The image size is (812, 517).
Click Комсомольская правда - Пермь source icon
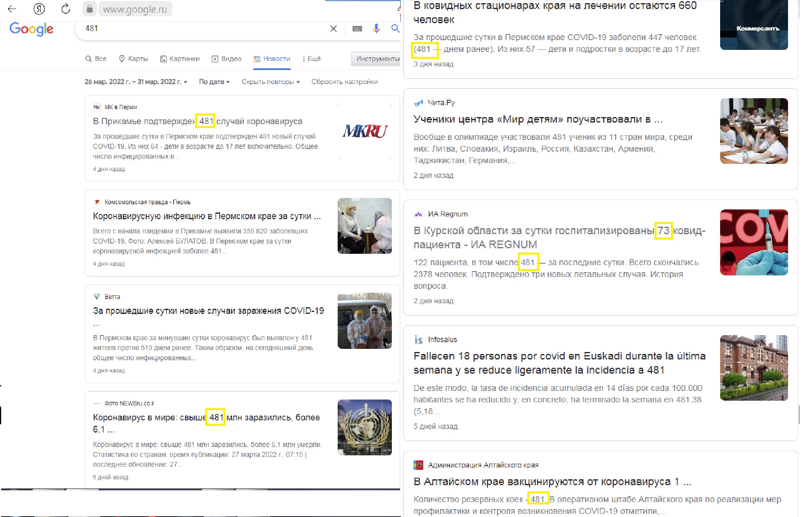tap(97, 202)
